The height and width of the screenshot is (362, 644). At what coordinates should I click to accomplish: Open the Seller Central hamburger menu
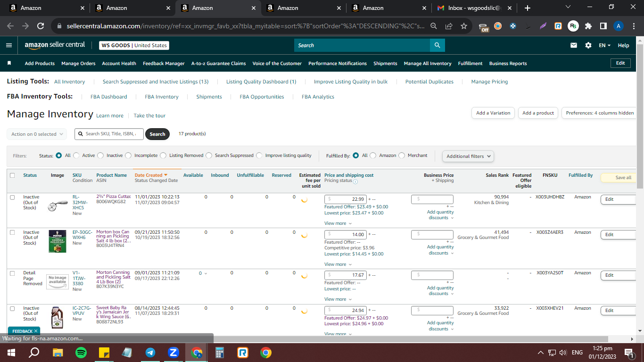tap(9, 45)
